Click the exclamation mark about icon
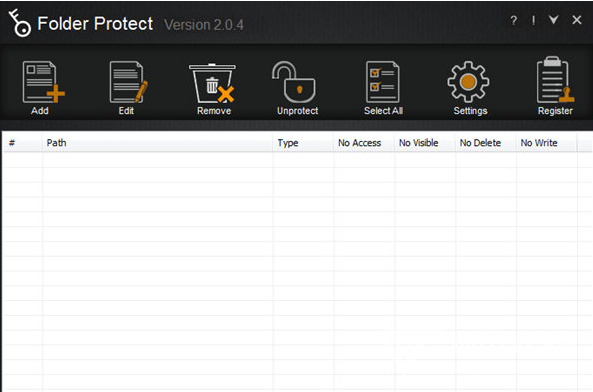593x392 pixels. [533, 20]
